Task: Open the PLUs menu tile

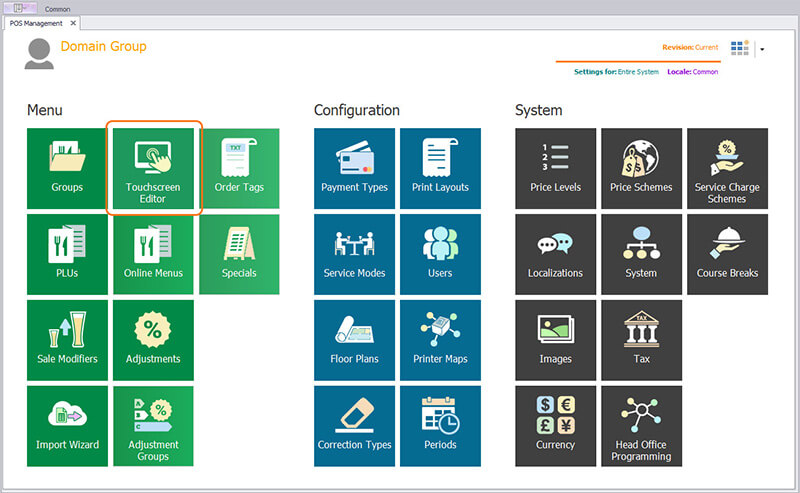Action: click(68, 254)
